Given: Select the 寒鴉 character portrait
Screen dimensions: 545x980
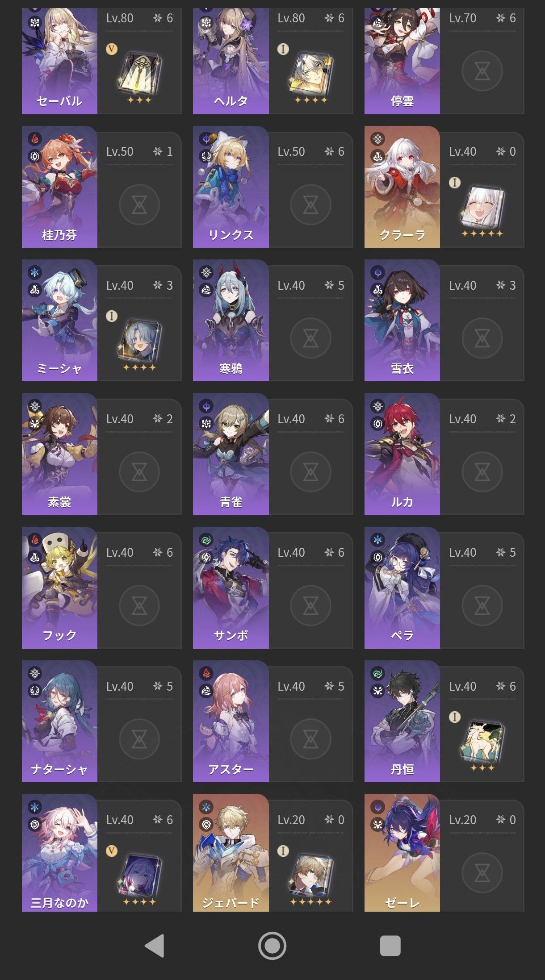Looking at the screenshot, I should pos(231,320).
